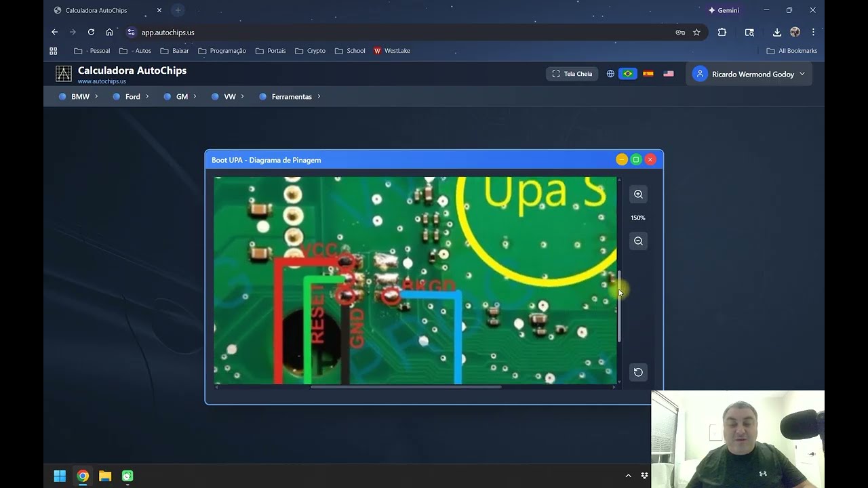
Task: Open the WestLake bookmark
Action: [392, 51]
